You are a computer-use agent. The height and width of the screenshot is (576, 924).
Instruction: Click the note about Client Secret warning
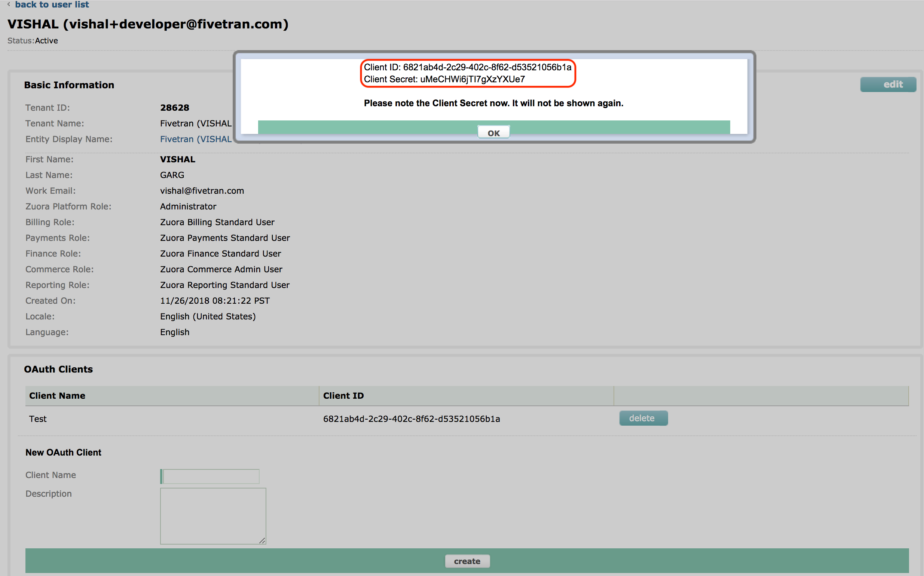pyautogui.click(x=493, y=103)
